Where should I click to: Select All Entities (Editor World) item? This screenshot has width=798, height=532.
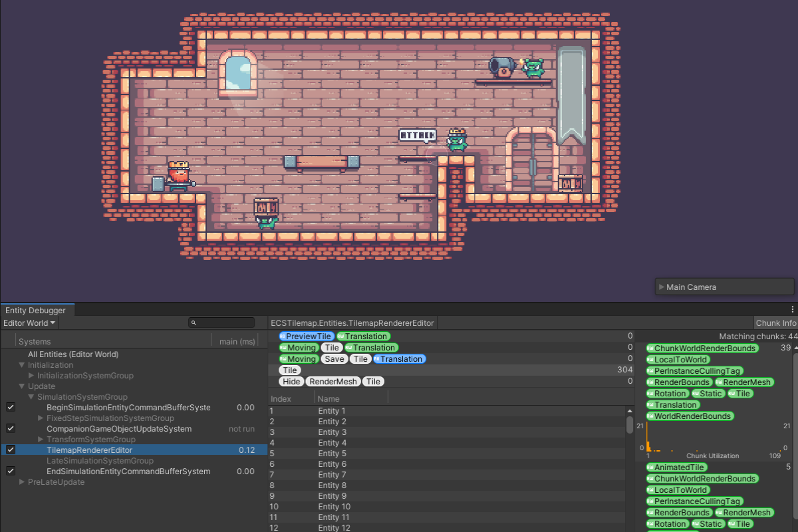[73, 354]
